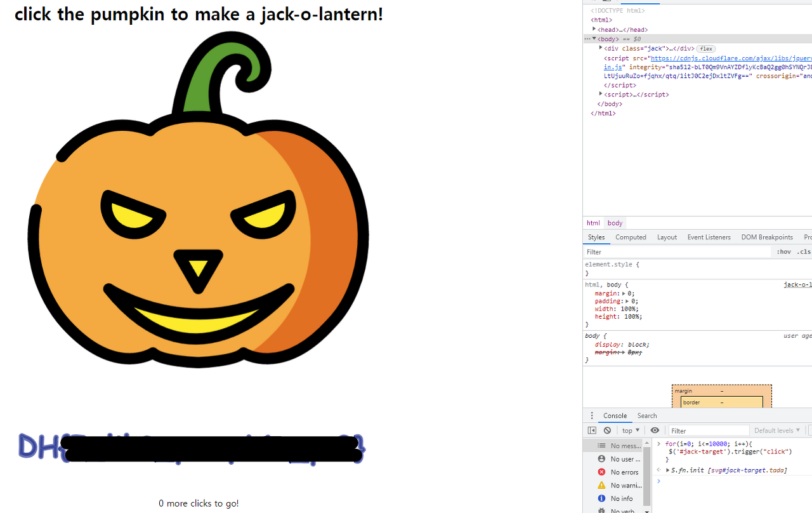Screen dimensions: 812x513
Task: Expand the <head> element node
Action: [x=594, y=29]
